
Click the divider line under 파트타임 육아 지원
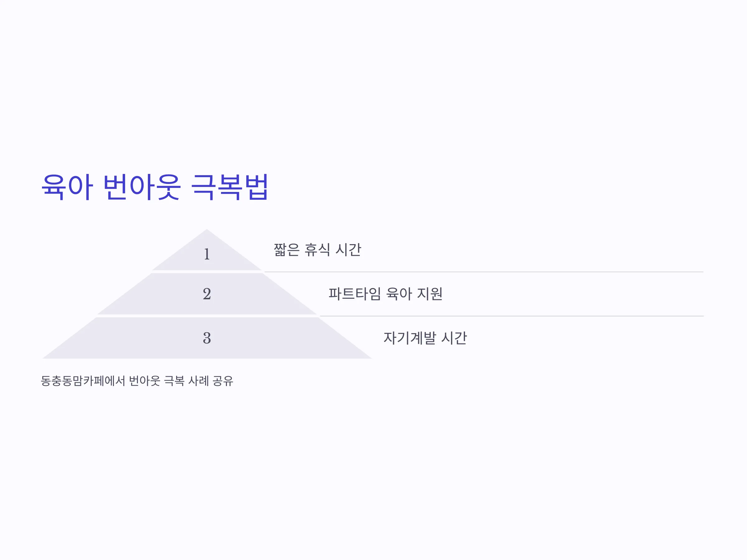(512, 316)
